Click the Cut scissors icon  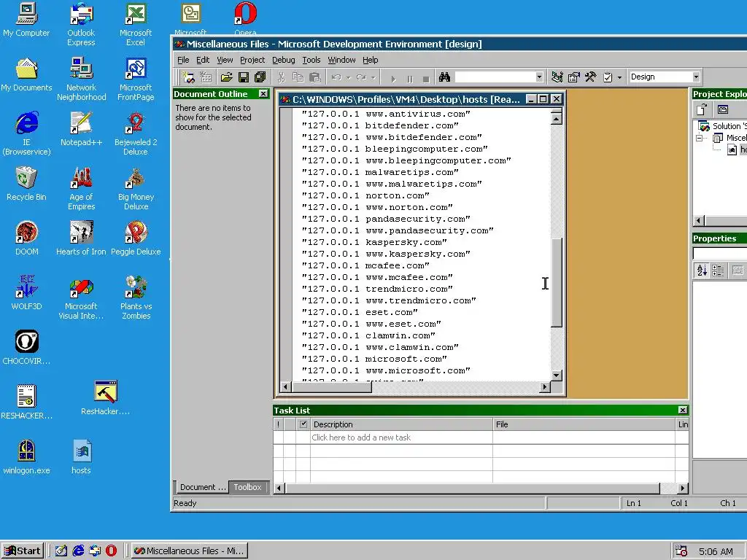click(281, 77)
